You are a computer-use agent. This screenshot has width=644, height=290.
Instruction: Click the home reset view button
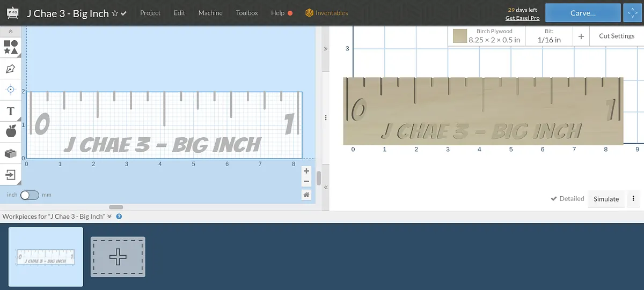pyautogui.click(x=306, y=195)
